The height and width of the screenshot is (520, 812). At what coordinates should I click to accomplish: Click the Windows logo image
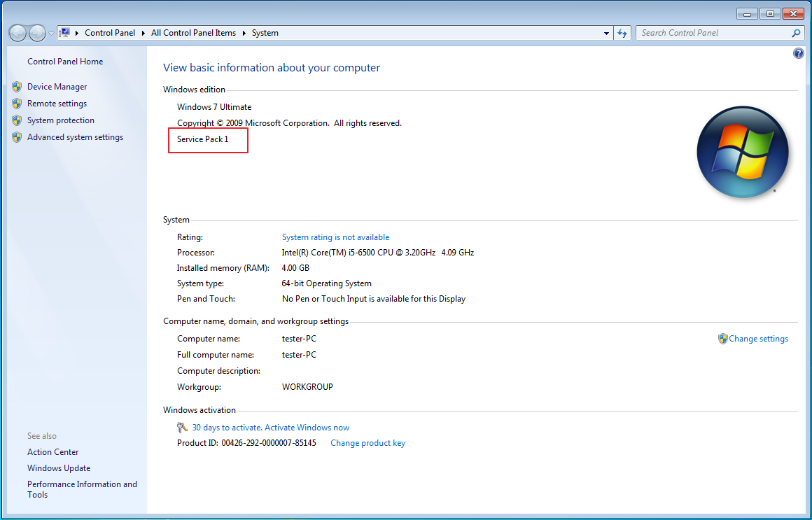point(743,152)
